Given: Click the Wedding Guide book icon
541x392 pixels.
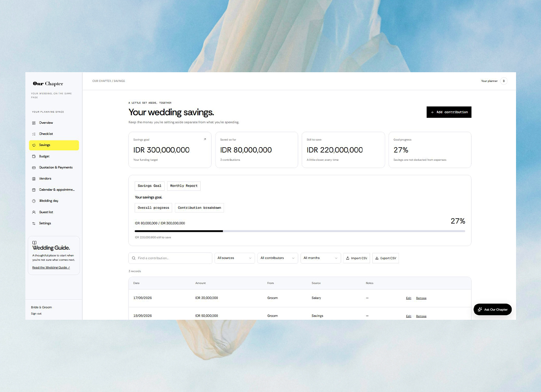Looking at the screenshot, I should 34,242.
